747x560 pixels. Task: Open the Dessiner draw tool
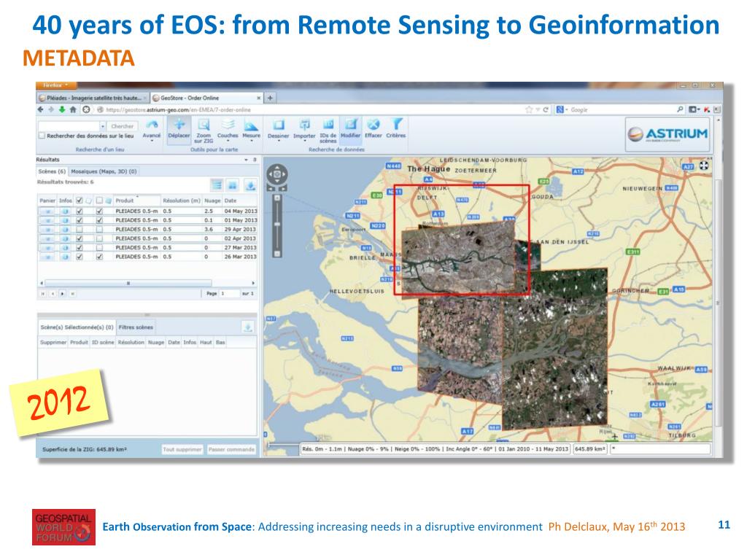coord(278,130)
